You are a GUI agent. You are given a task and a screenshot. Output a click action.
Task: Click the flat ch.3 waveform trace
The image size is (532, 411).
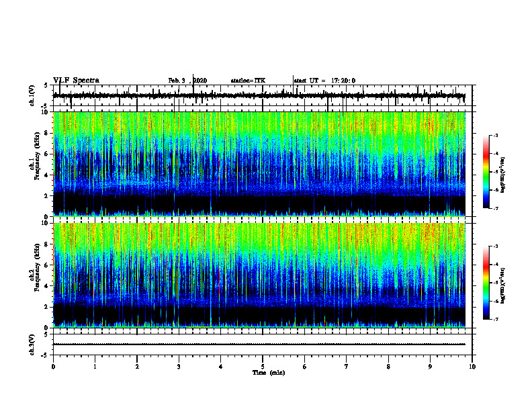(259, 345)
